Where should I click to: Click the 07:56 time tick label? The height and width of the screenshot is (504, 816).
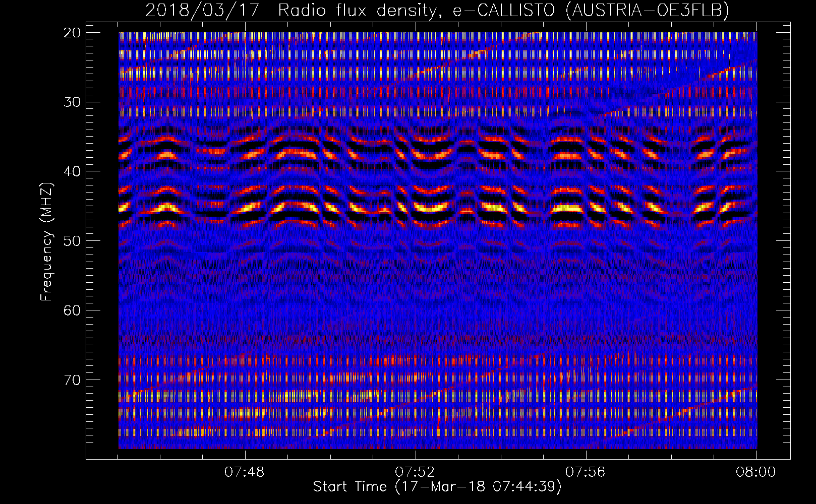[586, 472]
